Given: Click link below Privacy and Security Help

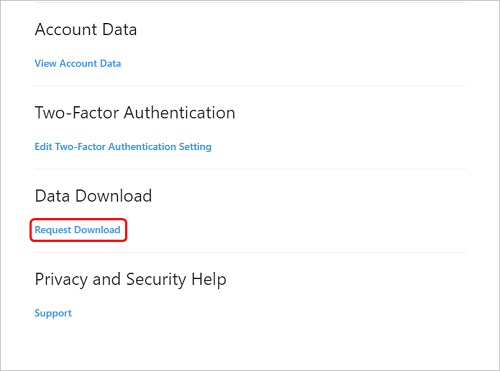Looking at the screenshot, I should pos(53,313).
